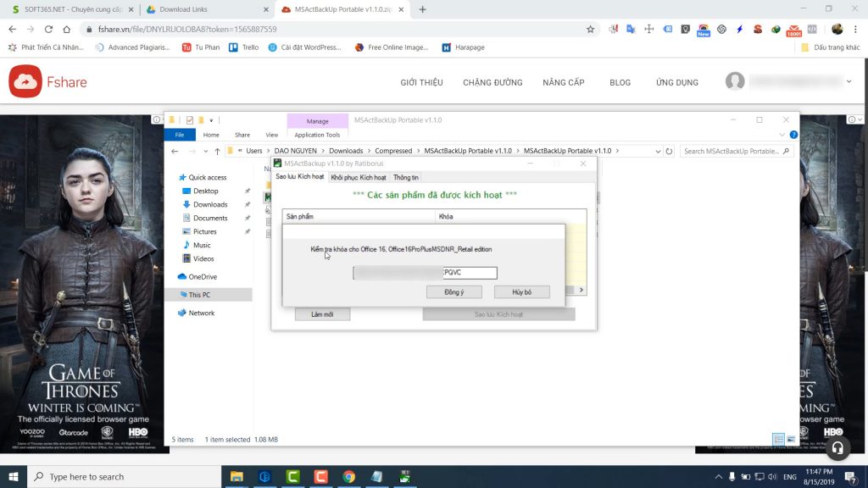The height and width of the screenshot is (488, 868).
Task: Select Pictures in the navigation pane
Action: pyautogui.click(x=204, y=232)
